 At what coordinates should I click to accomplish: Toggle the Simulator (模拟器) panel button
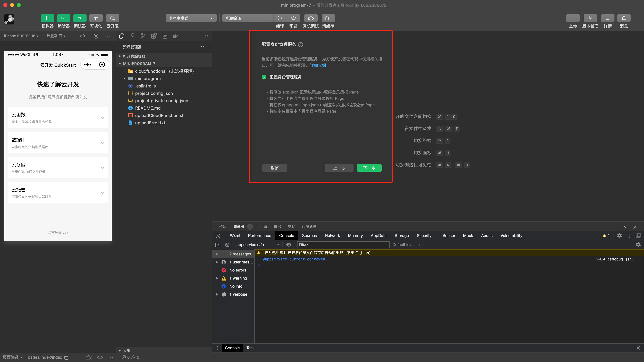[x=47, y=18]
